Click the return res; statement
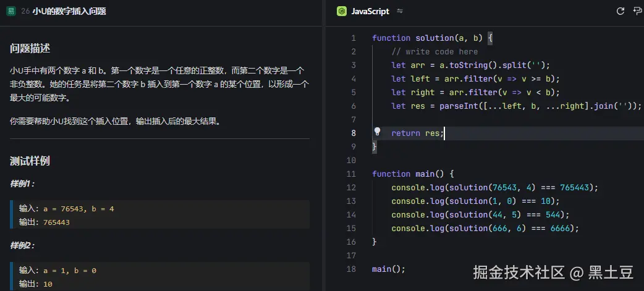Screen dimensions: 644x291 click(x=418, y=133)
